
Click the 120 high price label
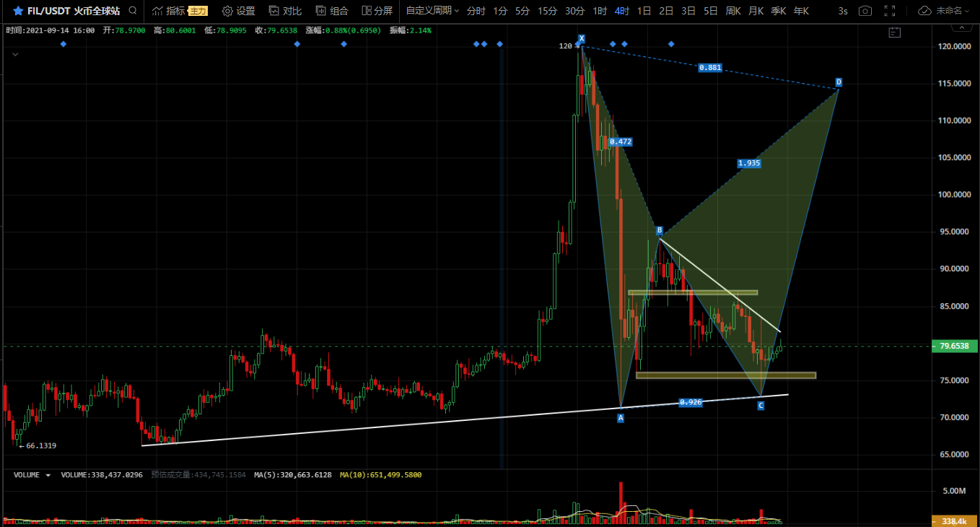(565, 46)
